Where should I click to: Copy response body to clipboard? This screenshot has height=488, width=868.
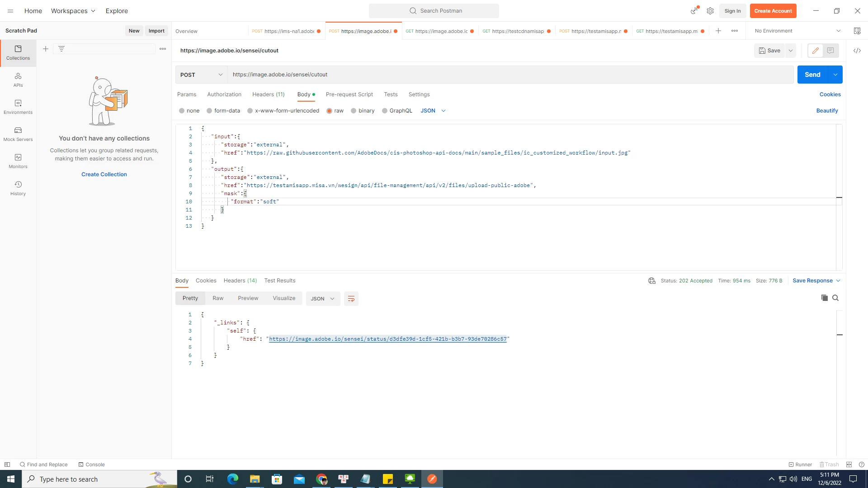824,298
